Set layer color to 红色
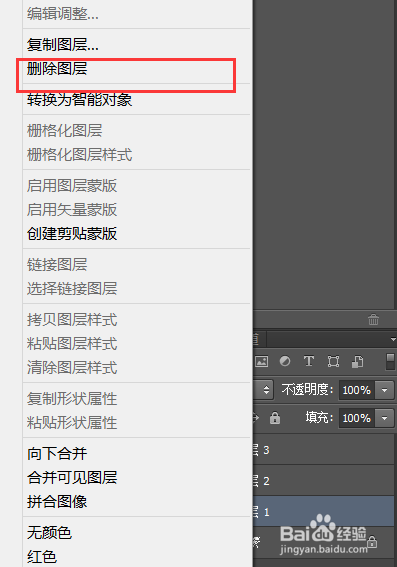397x567 pixels. coord(42,556)
